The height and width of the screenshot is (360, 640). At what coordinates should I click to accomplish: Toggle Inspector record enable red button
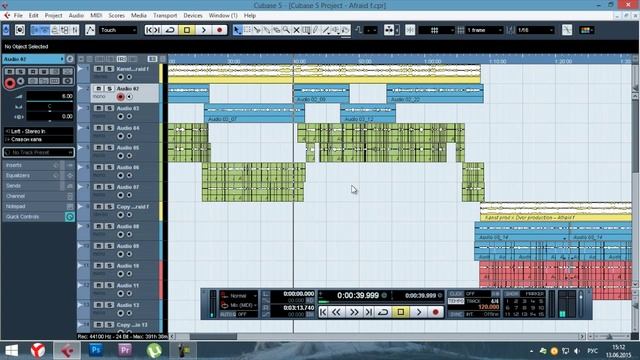(9, 83)
